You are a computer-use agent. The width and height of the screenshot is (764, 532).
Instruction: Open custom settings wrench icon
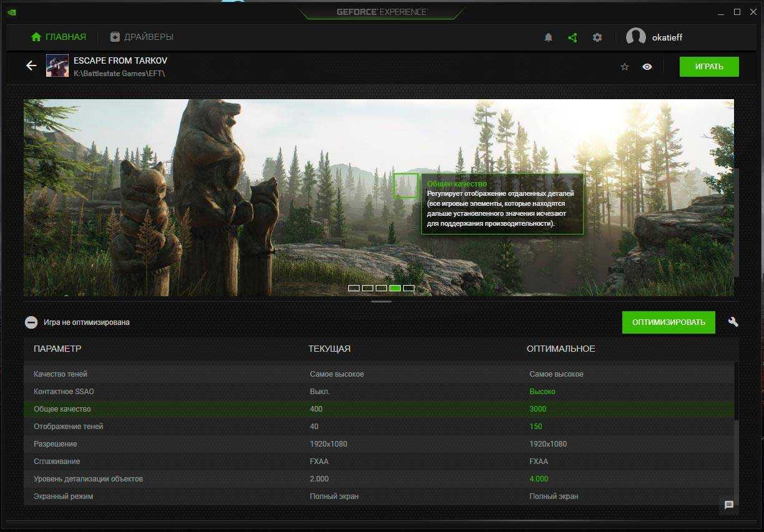click(733, 322)
